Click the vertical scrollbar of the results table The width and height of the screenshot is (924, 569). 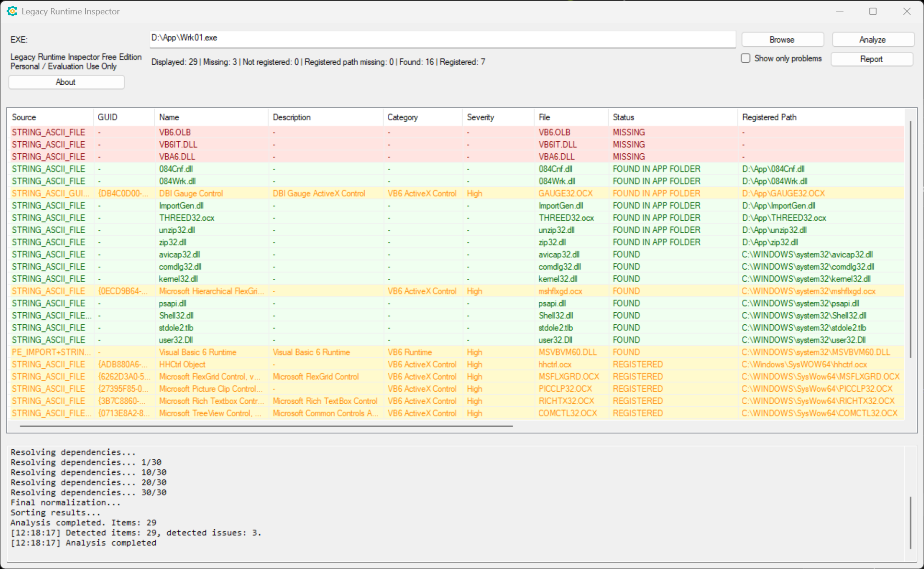click(910, 239)
